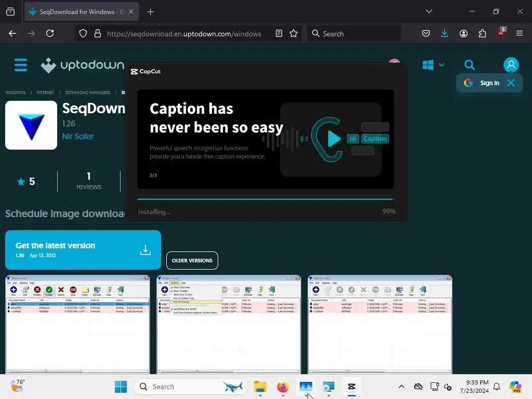
Task: Dismiss the Sign in popup
Action: point(511,83)
